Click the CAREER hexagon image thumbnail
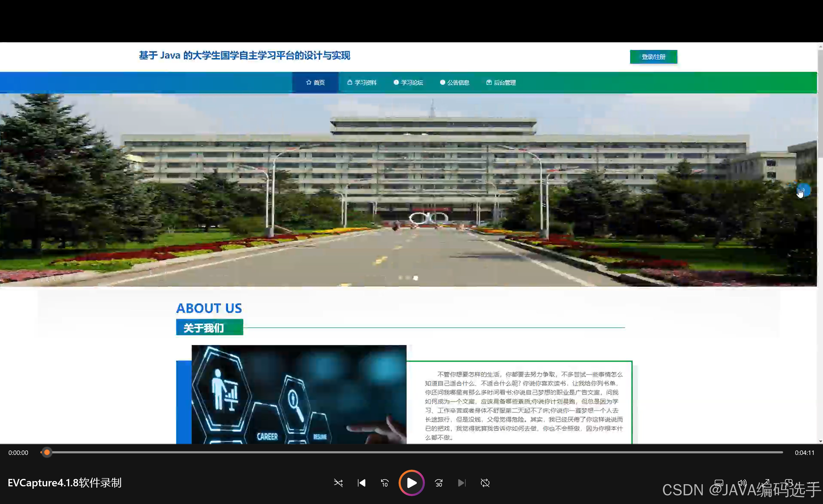 (299, 394)
